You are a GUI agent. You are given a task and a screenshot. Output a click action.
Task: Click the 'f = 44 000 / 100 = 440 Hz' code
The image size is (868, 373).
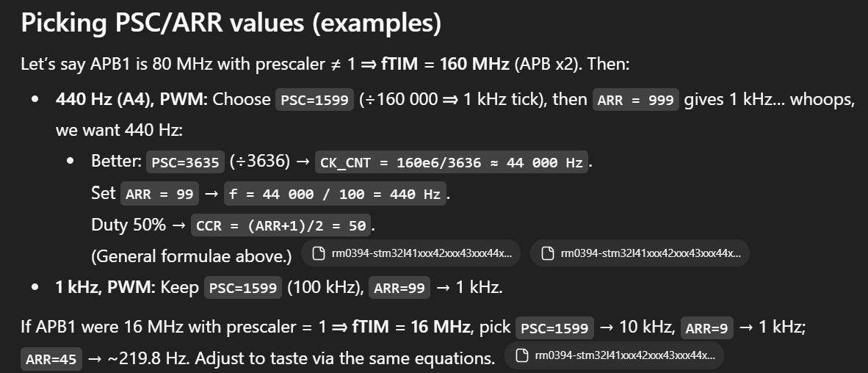point(336,194)
